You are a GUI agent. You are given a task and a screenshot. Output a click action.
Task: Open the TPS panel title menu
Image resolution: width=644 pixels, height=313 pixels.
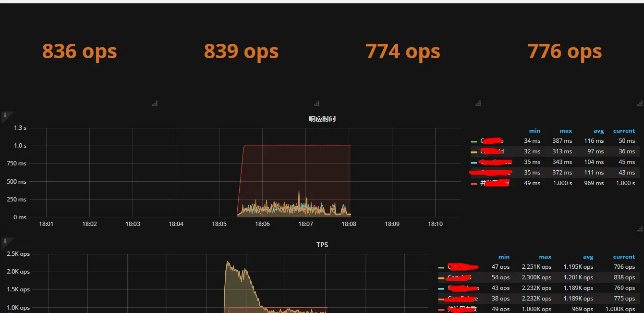click(x=322, y=245)
